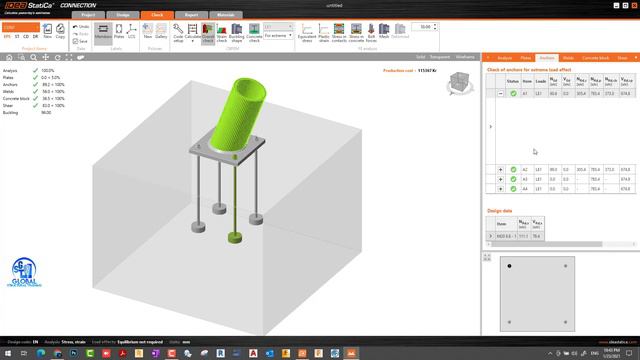This screenshot has height=360, width=640.
Task: Open Chrome from the taskbar
Action: pos(57,353)
